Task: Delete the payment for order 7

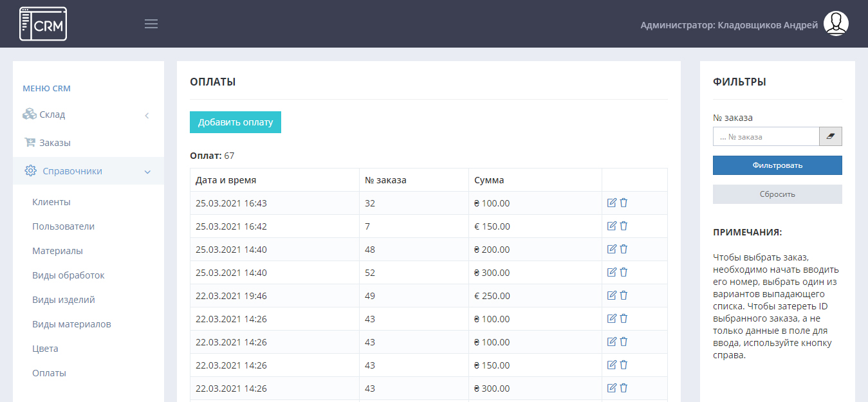Action: pyautogui.click(x=623, y=226)
